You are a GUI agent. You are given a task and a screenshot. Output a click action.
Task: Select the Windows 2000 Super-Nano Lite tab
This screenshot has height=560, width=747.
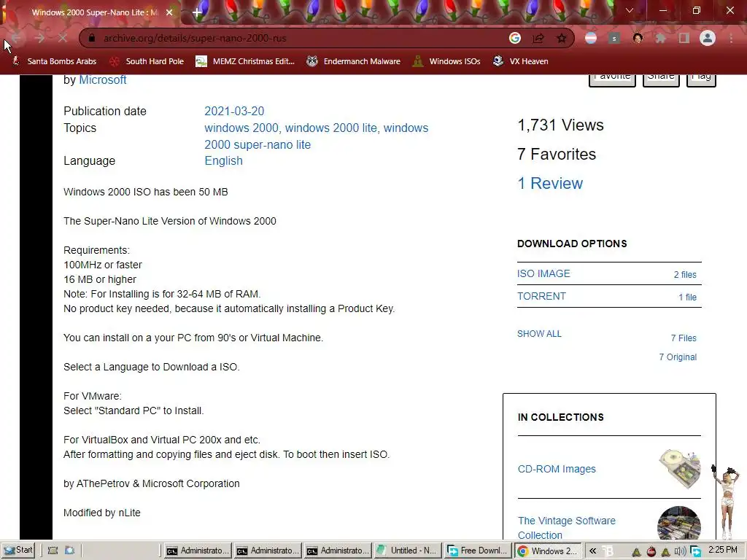point(94,12)
